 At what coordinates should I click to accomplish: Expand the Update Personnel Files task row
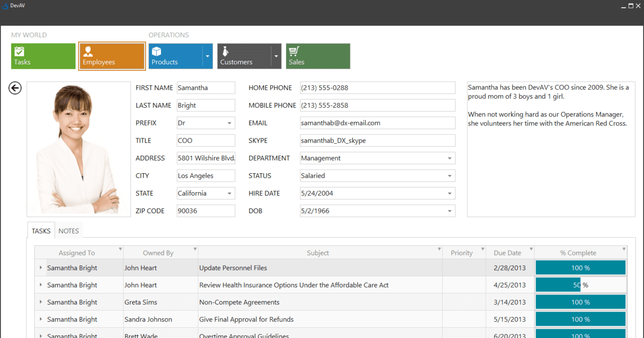coord(42,267)
